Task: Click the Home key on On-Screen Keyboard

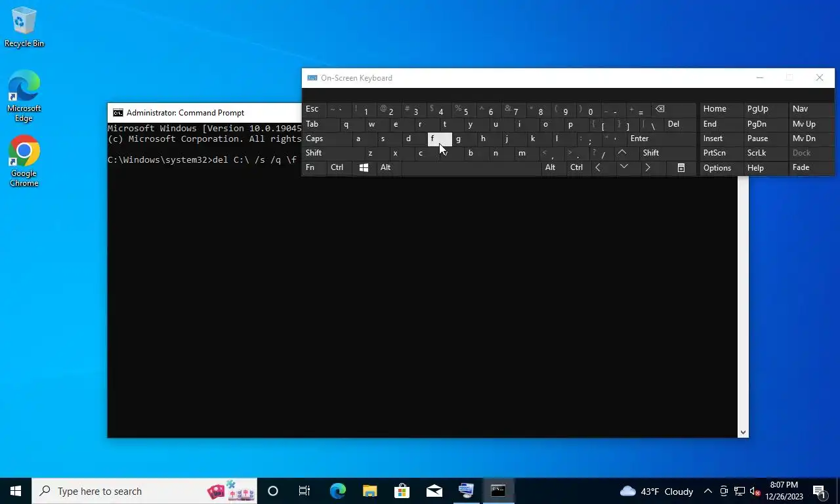Action: (721, 110)
